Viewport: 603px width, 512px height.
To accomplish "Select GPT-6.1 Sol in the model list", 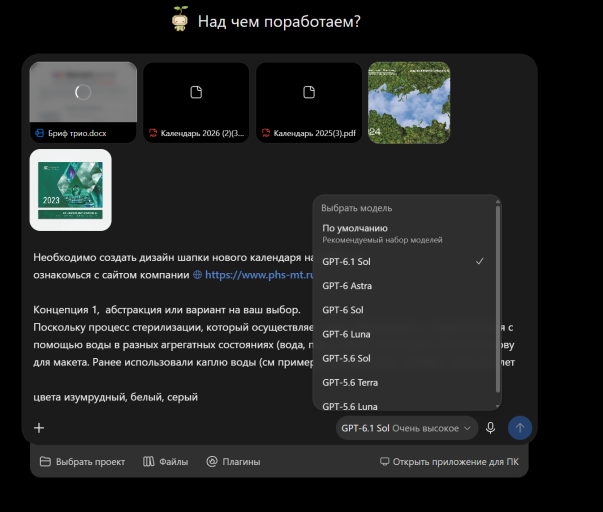I will pyautogui.click(x=404, y=262).
